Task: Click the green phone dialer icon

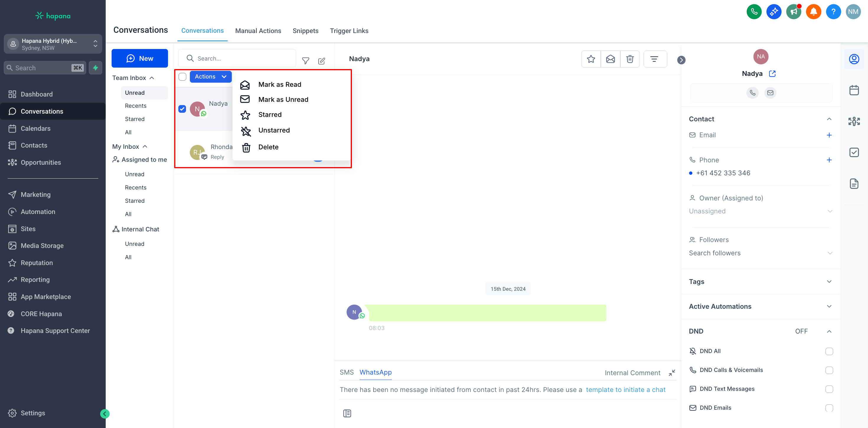Action: click(x=754, y=12)
